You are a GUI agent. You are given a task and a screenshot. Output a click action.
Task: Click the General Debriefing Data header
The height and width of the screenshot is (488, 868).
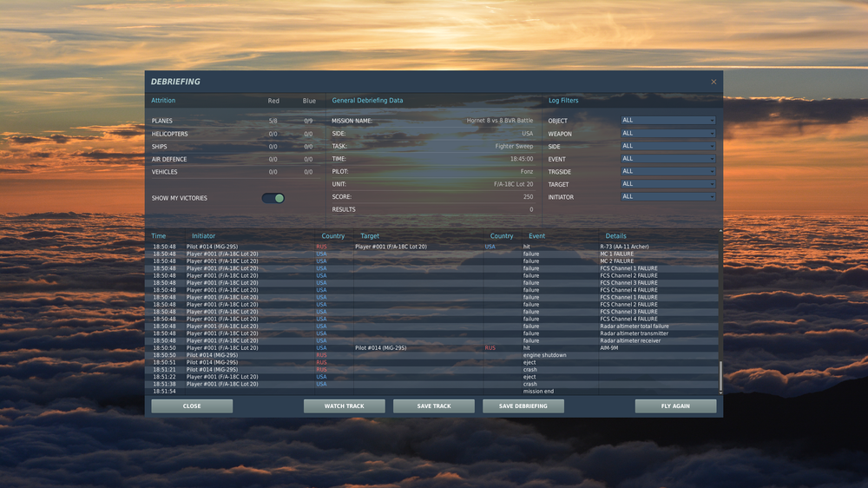[x=367, y=100]
